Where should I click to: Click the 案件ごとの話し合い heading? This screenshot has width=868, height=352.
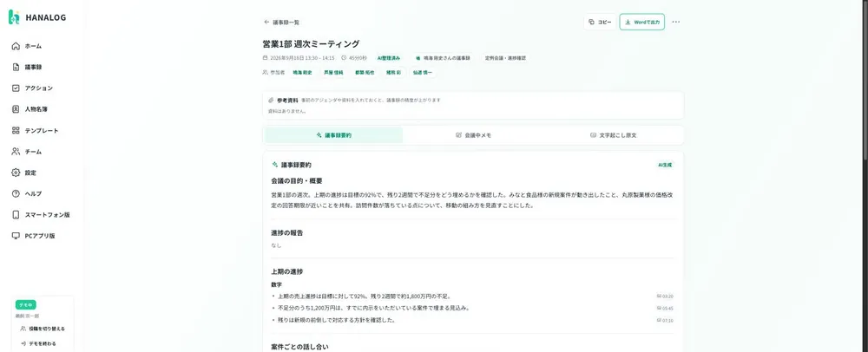pos(299,347)
